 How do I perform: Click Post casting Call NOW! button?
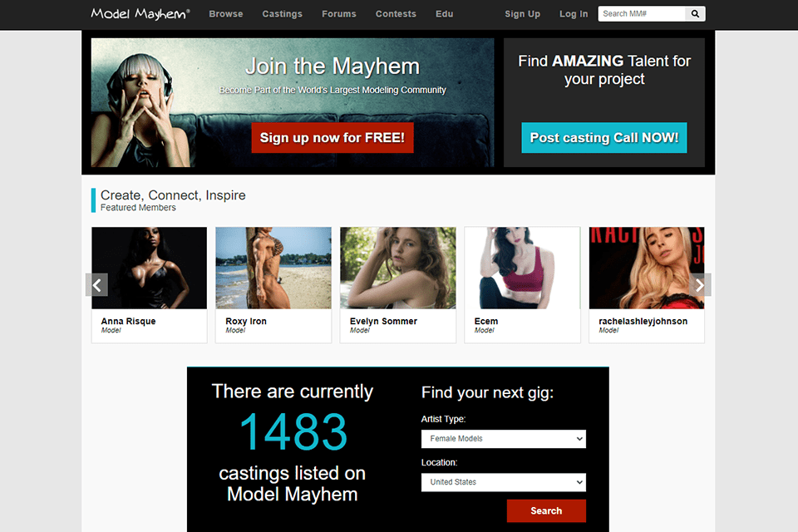[604, 137]
